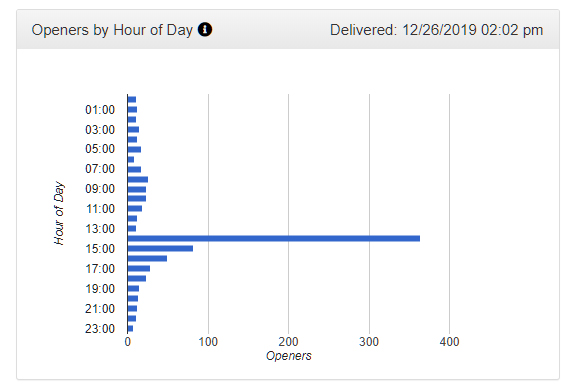
Task: Select the 11:00 openers bar
Action: coord(135,209)
